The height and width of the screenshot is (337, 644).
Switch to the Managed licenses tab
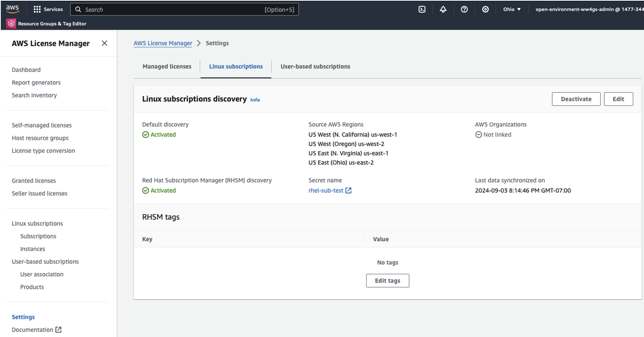167,66
